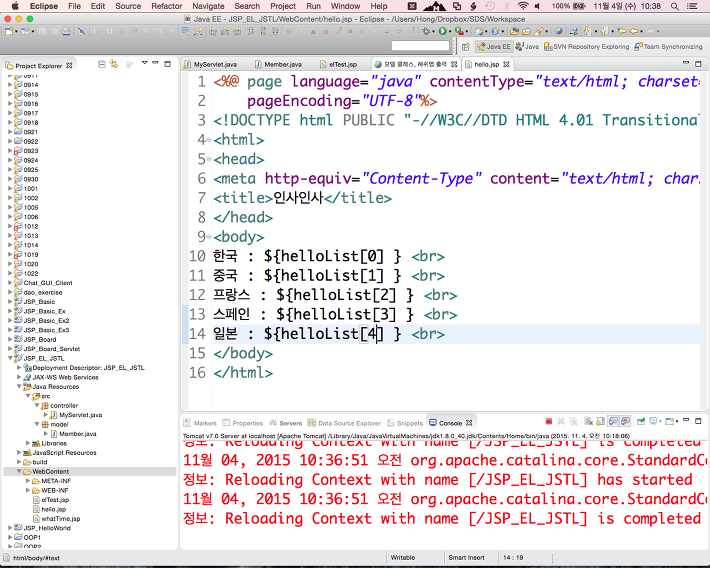Switch to the Servers tab
Image resolution: width=710 pixels, height=568 pixels.
coord(286,423)
